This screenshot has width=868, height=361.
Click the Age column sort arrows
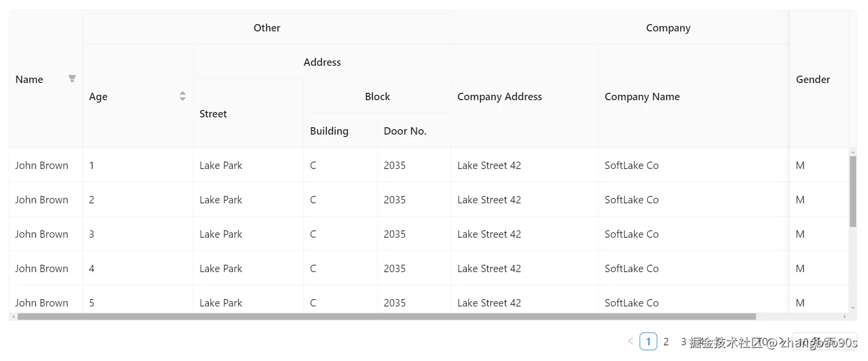[183, 96]
